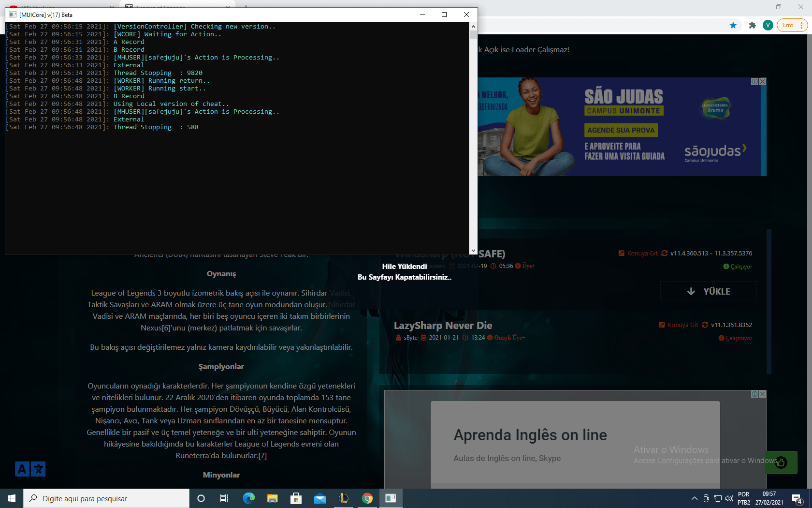Click the sByte author name
Image resolution: width=812 pixels, height=508 pixels.
point(410,338)
